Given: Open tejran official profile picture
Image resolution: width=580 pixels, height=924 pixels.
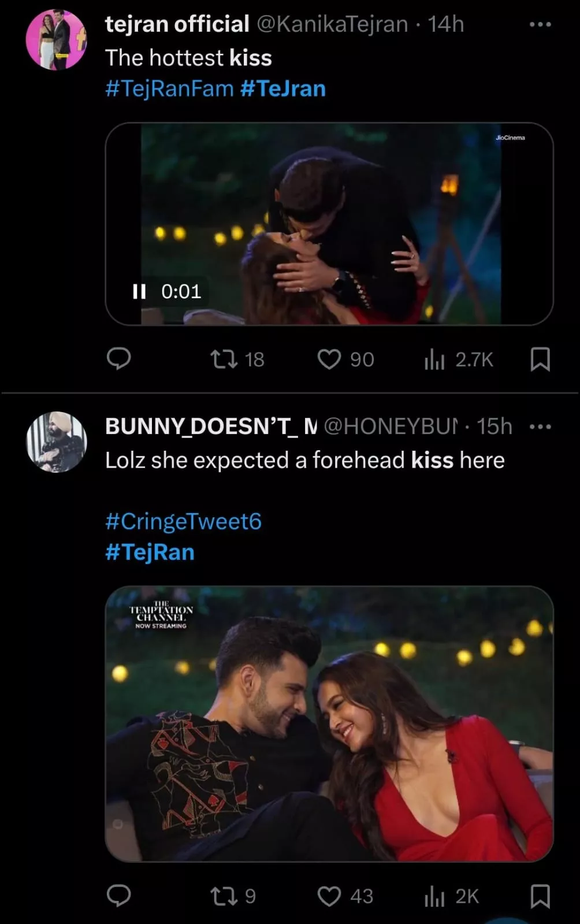Looking at the screenshot, I should [56, 40].
